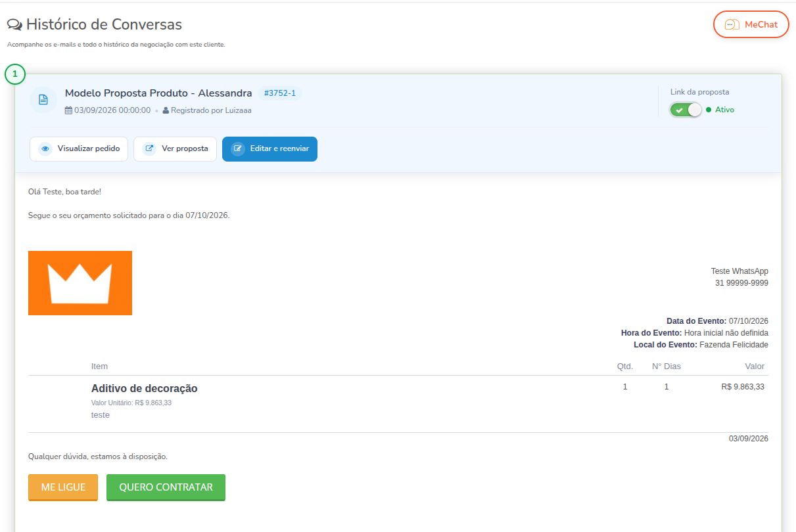Click the QUERO CONTRATAR button

point(166,487)
